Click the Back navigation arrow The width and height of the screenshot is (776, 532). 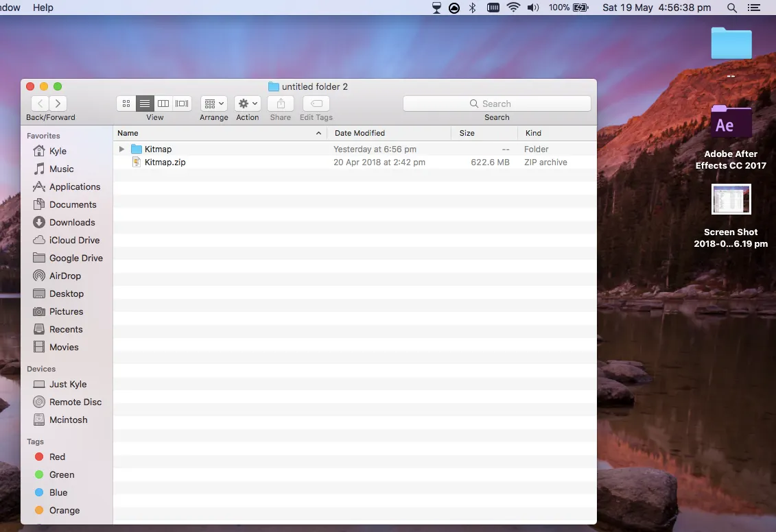pyautogui.click(x=40, y=104)
